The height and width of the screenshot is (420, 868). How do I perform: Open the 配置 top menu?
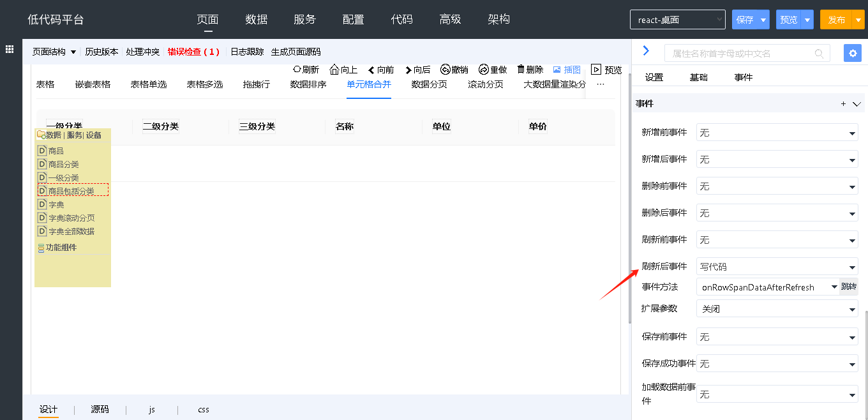354,19
